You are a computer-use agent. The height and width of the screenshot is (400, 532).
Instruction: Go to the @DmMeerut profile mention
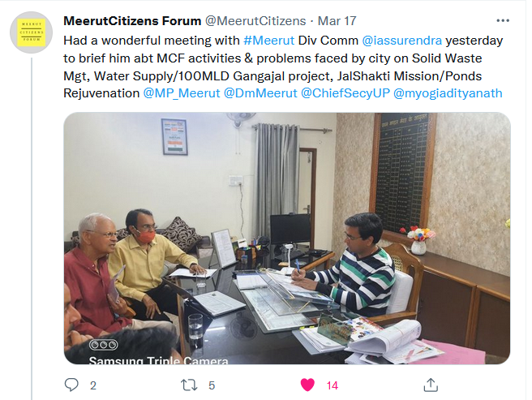click(260, 93)
